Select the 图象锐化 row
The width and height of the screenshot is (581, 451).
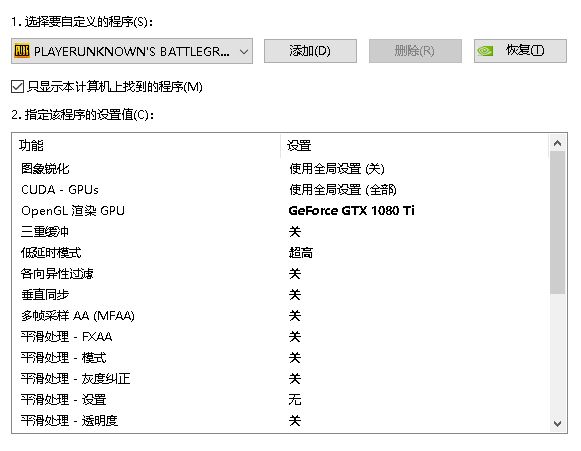click(x=280, y=169)
